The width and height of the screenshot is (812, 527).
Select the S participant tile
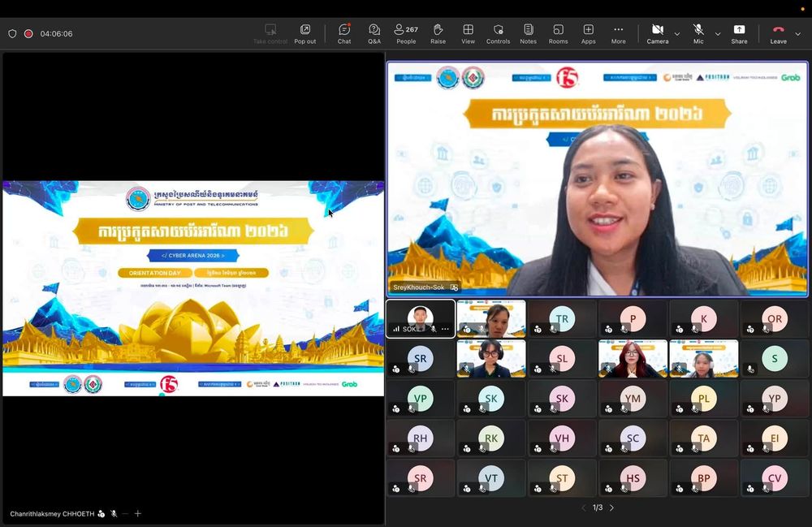(x=775, y=359)
